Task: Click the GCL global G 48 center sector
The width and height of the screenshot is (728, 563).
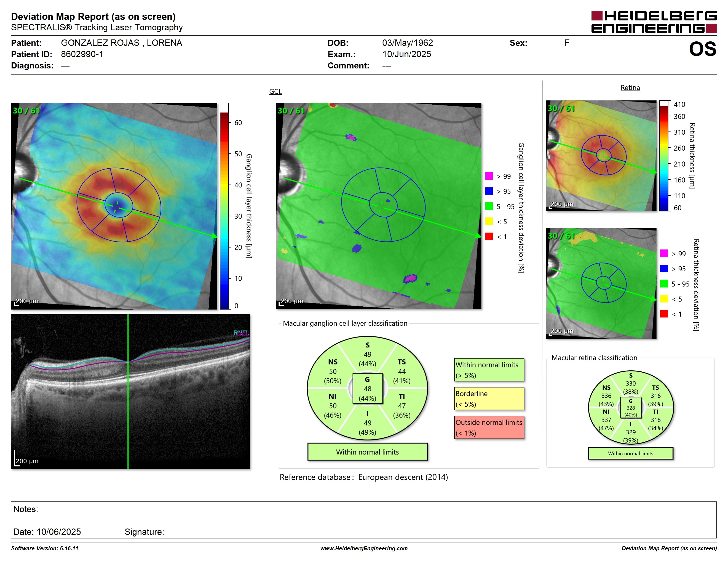Action: point(367,389)
